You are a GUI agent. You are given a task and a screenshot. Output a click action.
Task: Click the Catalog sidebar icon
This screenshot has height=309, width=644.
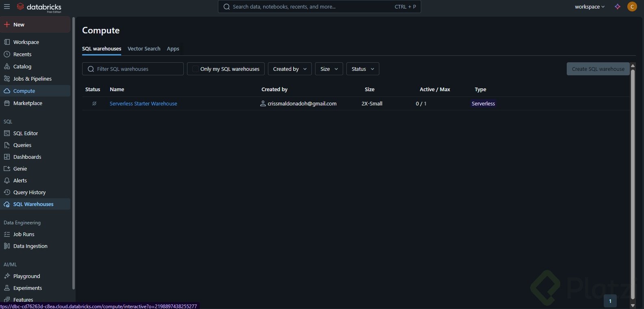7,67
